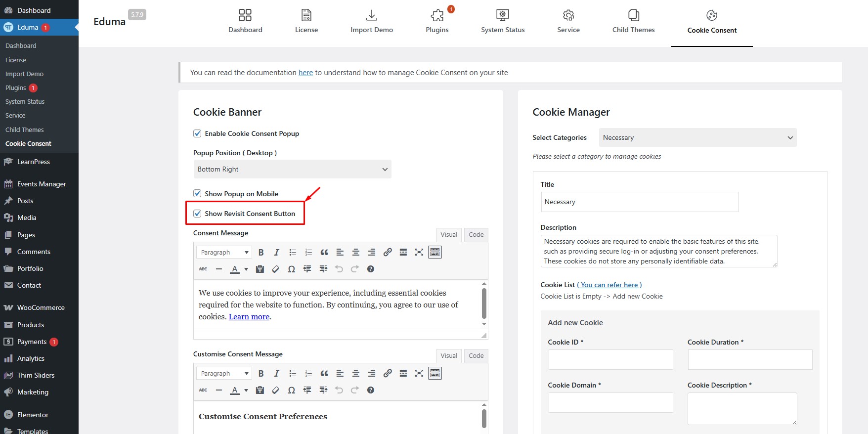Open 'You can refer here' cookie list link

(609, 285)
